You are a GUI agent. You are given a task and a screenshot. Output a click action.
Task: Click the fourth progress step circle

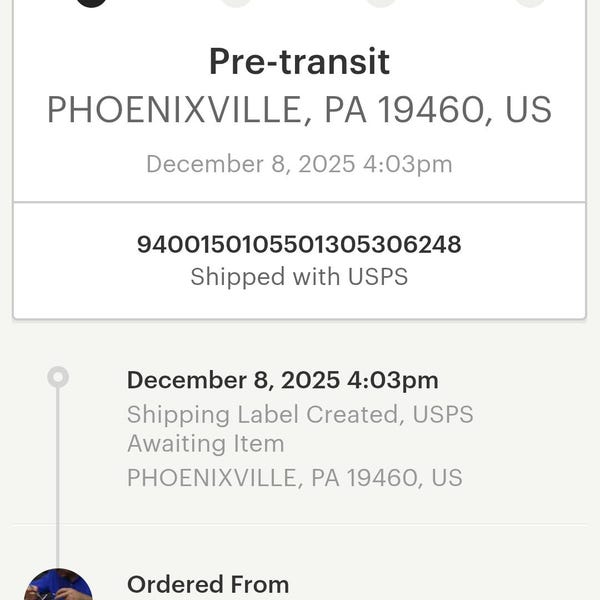(530, 2)
